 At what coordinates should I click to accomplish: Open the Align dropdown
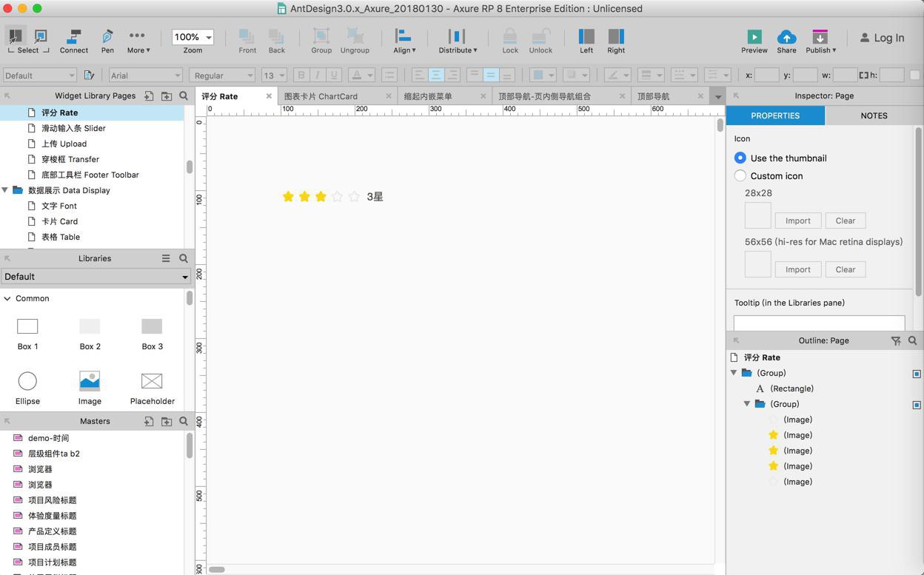click(404, 41)
